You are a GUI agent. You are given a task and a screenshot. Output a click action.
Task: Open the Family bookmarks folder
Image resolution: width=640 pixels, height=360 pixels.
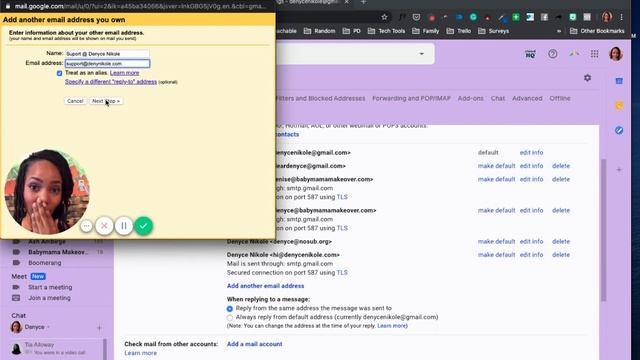[x=425, y=31]
